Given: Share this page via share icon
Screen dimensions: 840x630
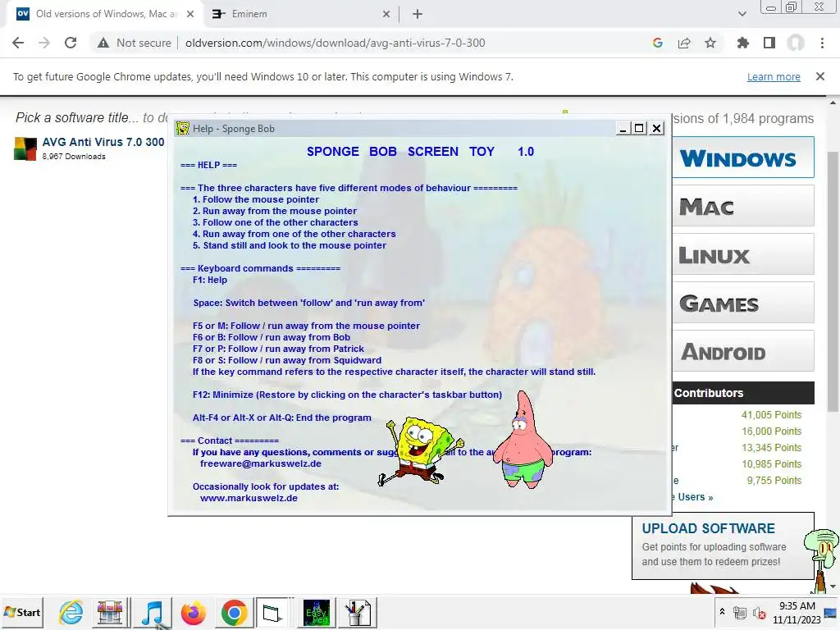Looking at the screenshot, I should pyautogui.click(x=684, y=43).
